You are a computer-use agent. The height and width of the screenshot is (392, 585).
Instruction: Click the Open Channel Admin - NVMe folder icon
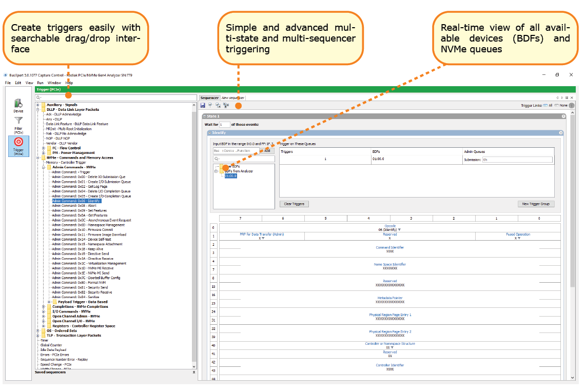pos(49,316)
